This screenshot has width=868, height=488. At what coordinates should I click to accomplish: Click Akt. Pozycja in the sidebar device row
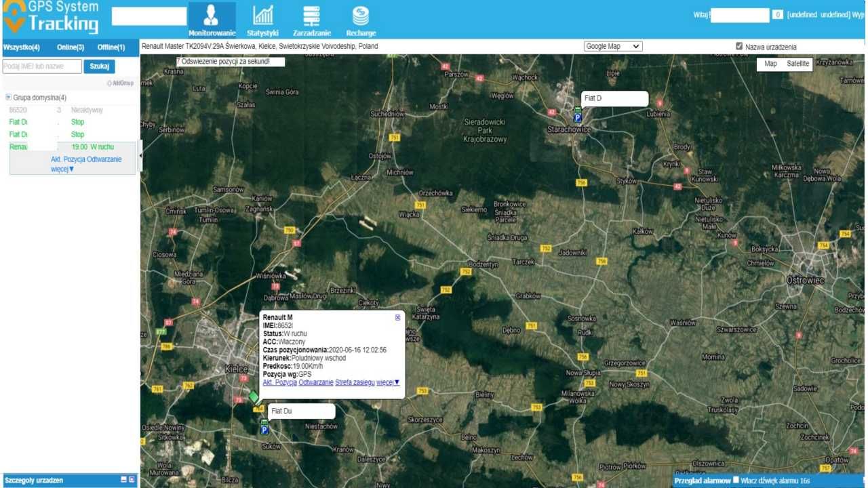tap(68, 159)
